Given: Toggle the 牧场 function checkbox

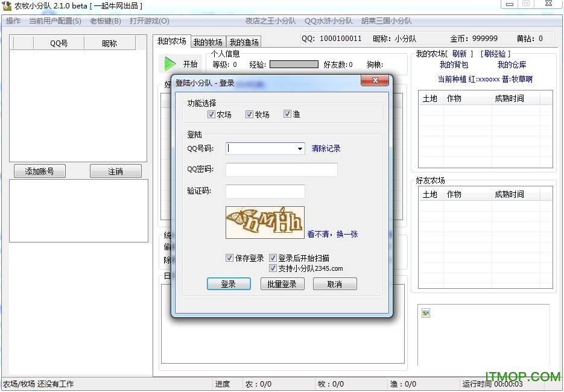Looking at the screenshot, I should point(249,115).
